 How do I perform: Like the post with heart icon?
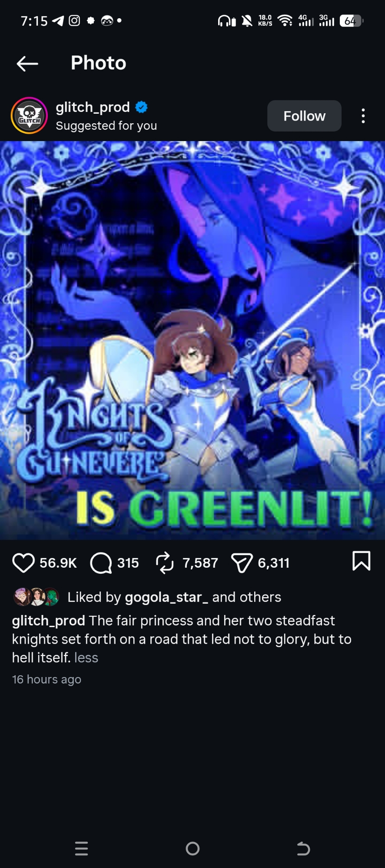23,563
